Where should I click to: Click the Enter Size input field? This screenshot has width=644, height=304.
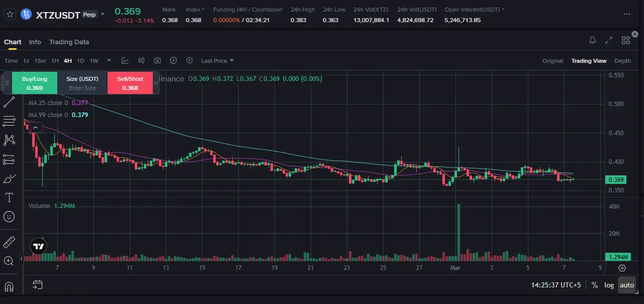(82, 88)
